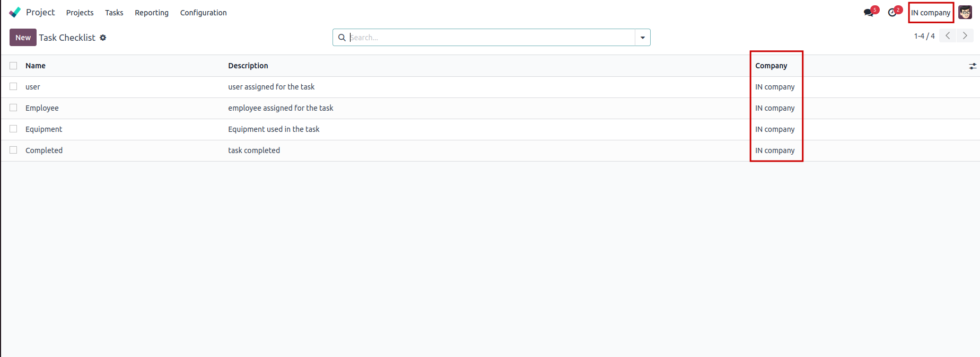Create a New task checklist
The height and width of the screenshot is (357, 980).
click(x=23, y=38)
